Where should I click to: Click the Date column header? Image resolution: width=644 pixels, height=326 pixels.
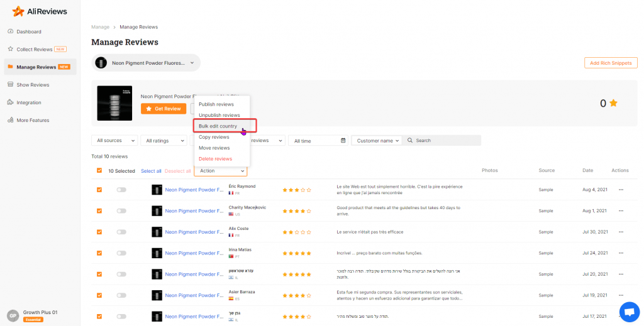(x=587, y=170)
